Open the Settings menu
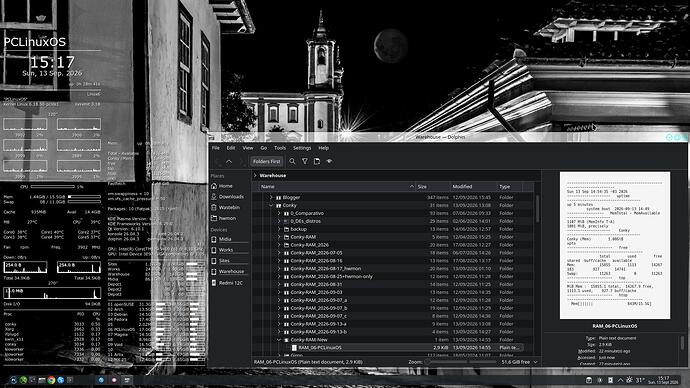Screen dimensions: 690x388 click(x=302, y=148)
